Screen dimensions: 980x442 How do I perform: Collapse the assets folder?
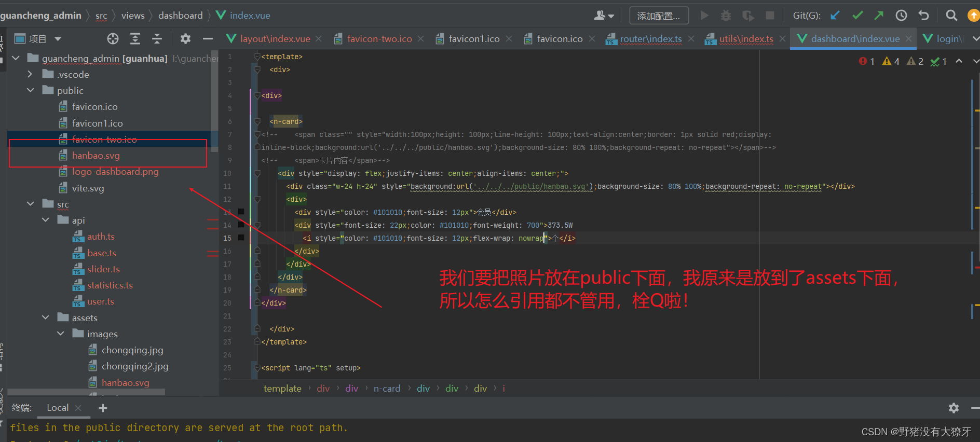(x=46, y=317)
